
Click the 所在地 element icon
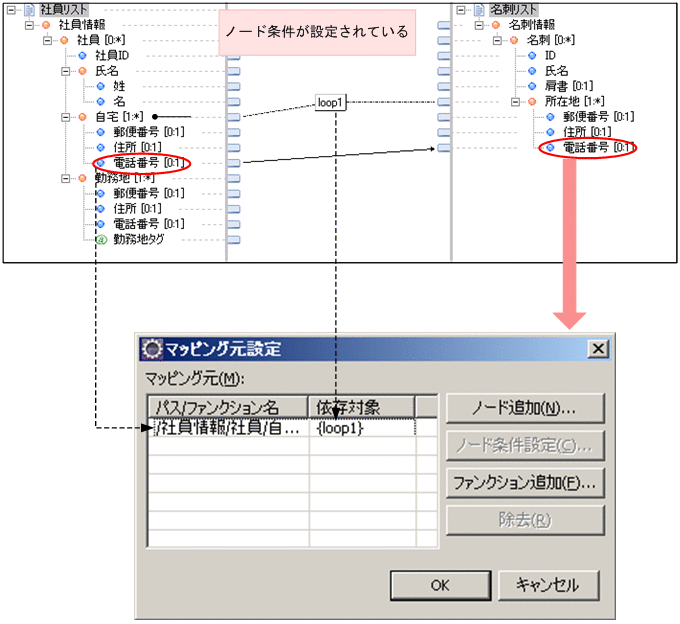tap(532, 102)
